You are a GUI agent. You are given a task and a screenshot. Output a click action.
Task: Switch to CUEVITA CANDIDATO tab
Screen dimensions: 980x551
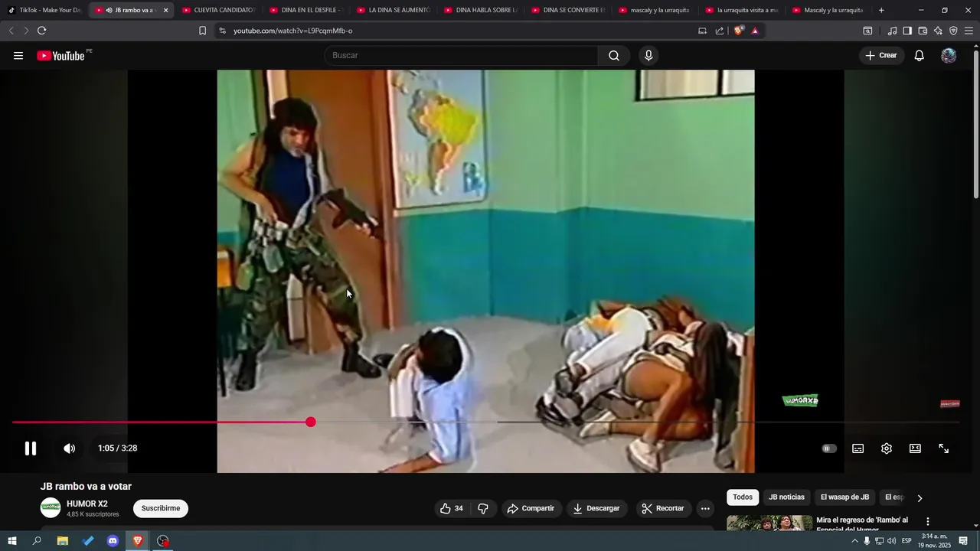click(218, 10)
